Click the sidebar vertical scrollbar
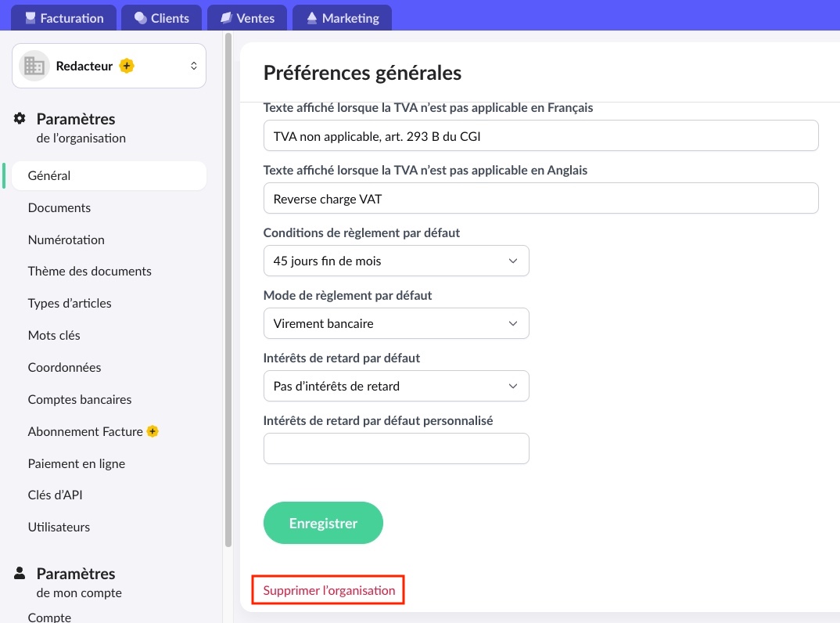 pyautogui.click(x=228, y=290)
